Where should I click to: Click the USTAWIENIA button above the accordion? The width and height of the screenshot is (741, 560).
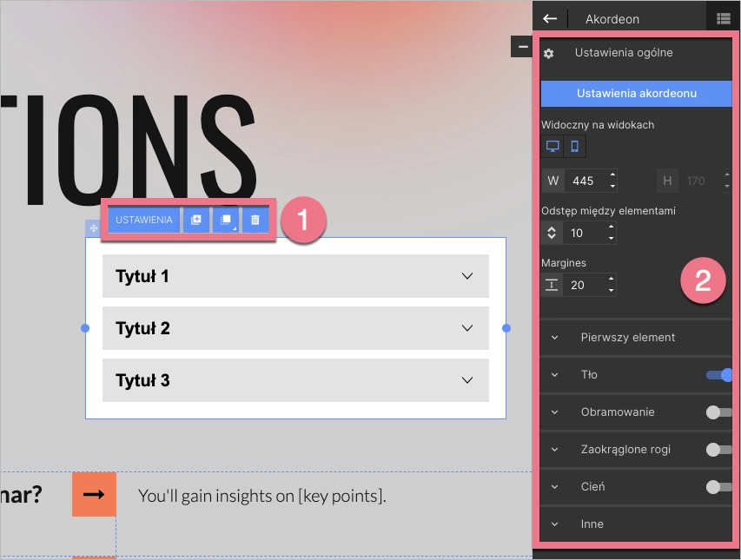click(144, 221)
